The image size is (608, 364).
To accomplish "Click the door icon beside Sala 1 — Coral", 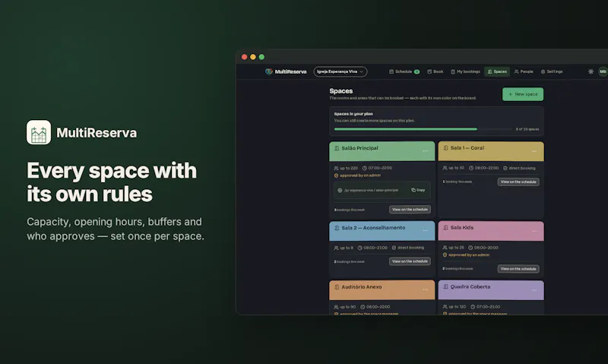I will point(445,147).
